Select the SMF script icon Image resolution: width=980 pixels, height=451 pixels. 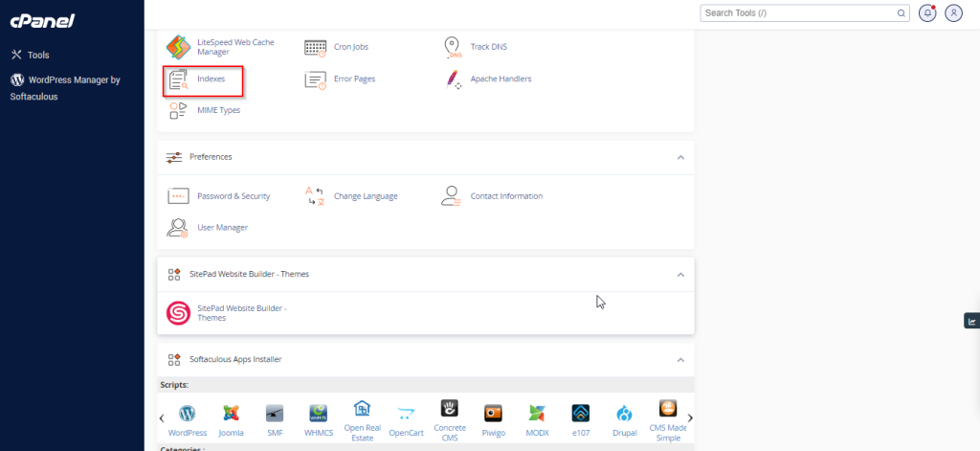[x=275, y=414]
